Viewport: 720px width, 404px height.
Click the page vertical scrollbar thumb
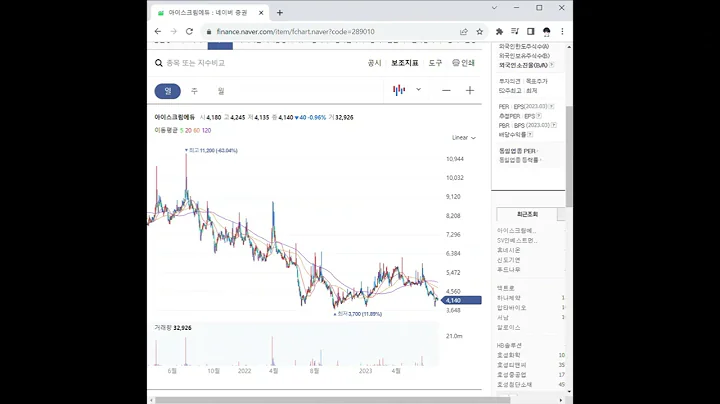coord(569,156)
